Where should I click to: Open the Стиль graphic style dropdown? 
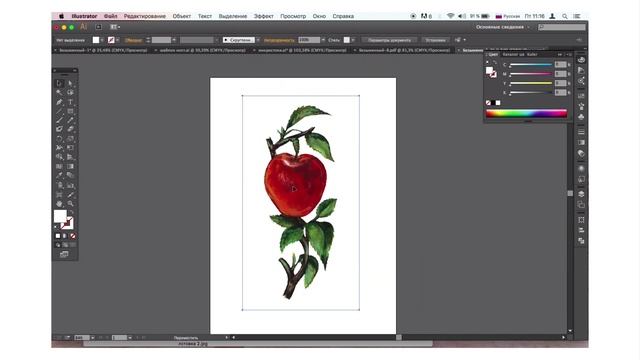coord(353,40)
